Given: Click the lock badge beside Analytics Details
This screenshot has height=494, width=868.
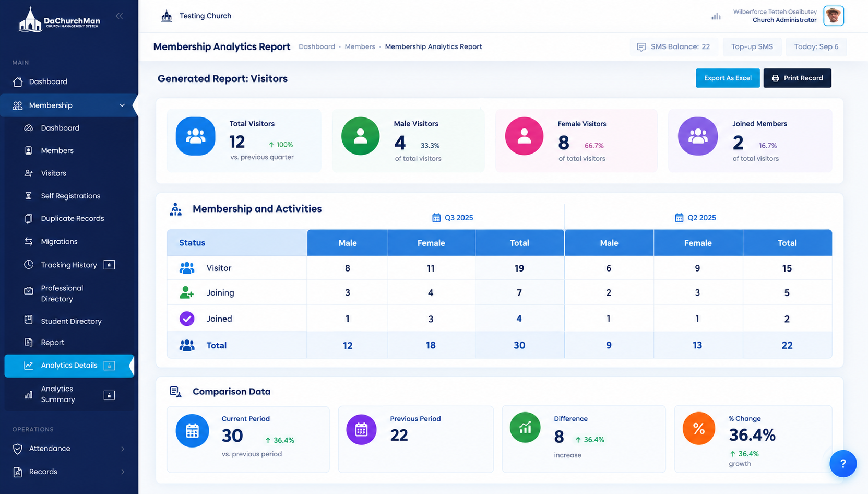Looking at the screenshot, I should coord(109,366).
